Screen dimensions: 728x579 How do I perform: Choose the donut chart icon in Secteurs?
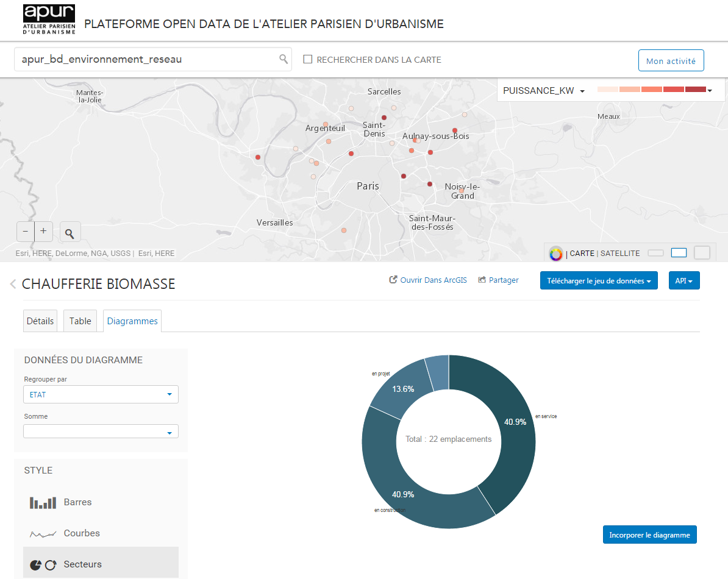coord(51,565)
